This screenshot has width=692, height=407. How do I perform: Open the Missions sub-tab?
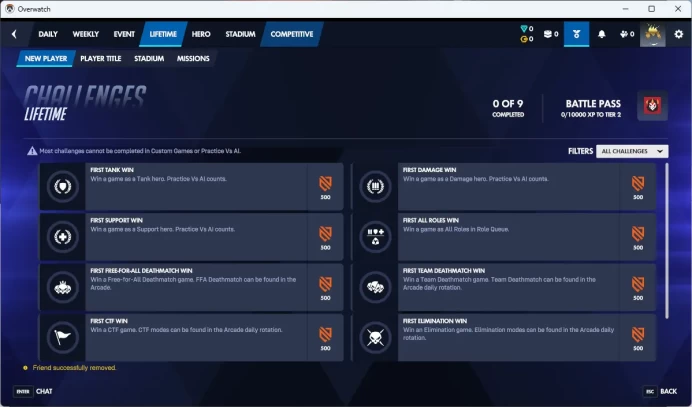click(193, 58)
